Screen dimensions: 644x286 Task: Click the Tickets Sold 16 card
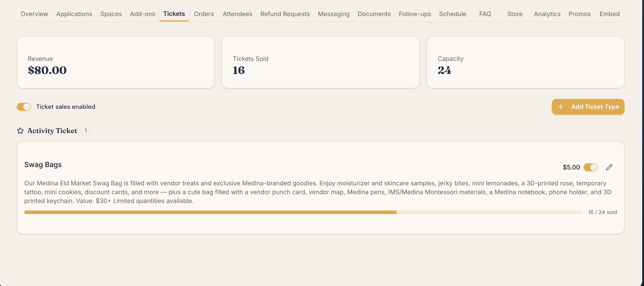[x=320, y=62]
